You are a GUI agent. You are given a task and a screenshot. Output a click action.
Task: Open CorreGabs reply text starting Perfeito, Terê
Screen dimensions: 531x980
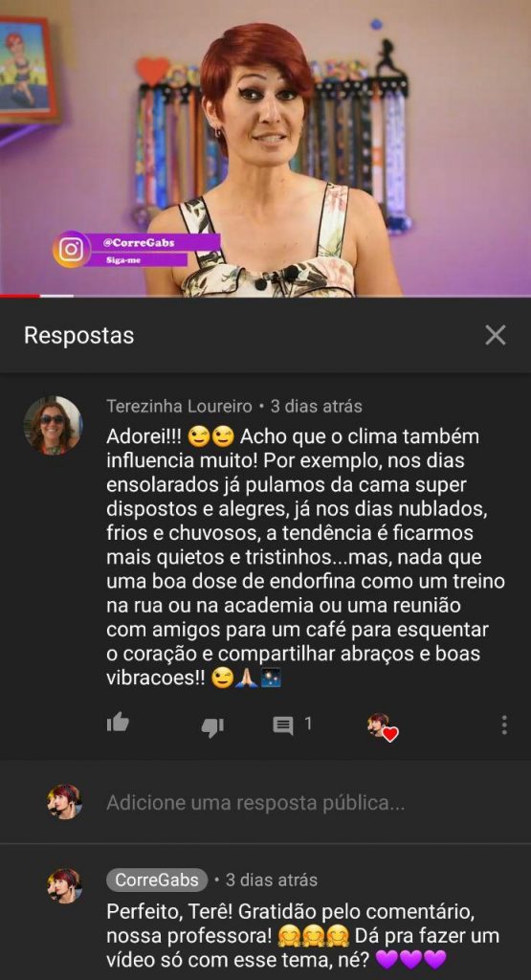click(x=303, y=936)
